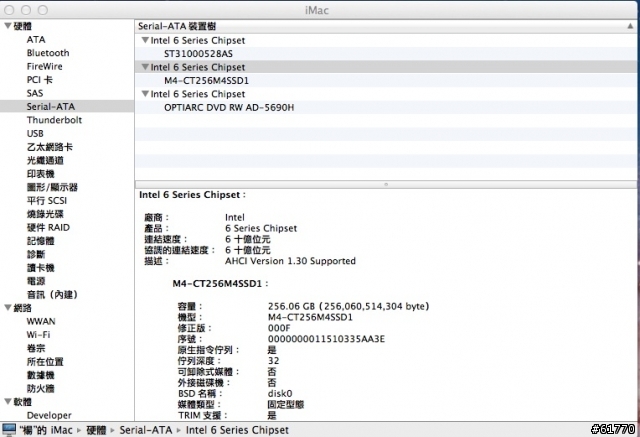
Task: Select Bluetooth in the sidebar
Action: (x=48, y=53)
